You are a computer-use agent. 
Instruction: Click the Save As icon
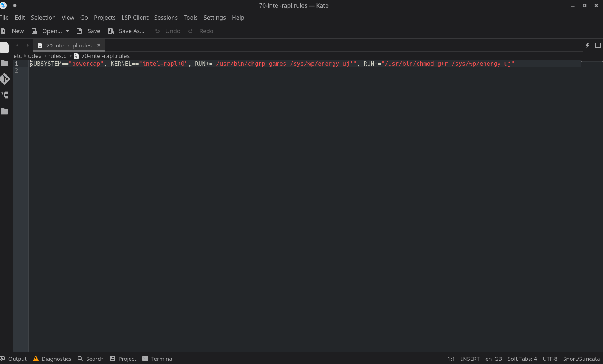111,31
